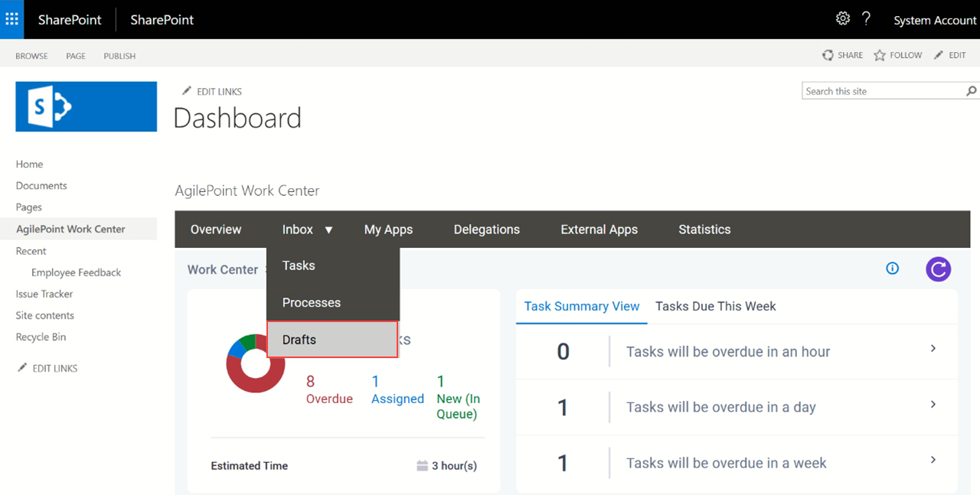Image resolution: width=980 pixels, height=495 pixels.
Task: Click the Share icon in ribbon
Action: 828,55
